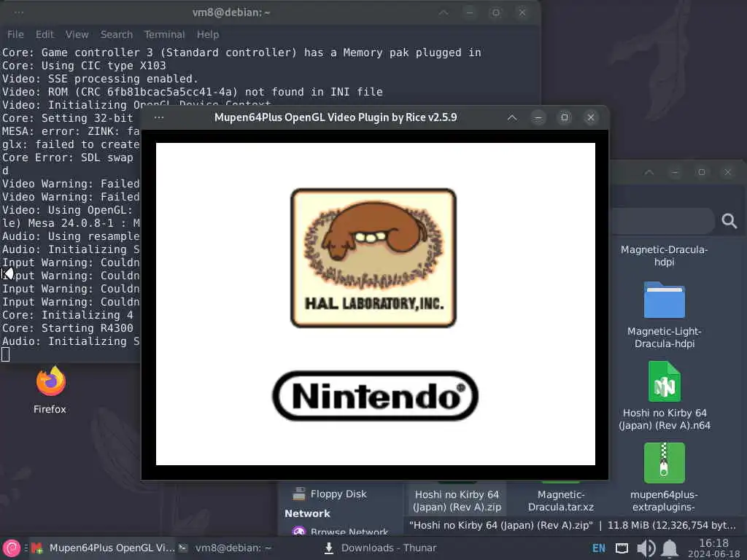Image resolution: width=747 pixels, height=560 pixels.
Task: Click the Magnetic-Dracula-hdpi folder label
Action: click(x=664, y=256)
